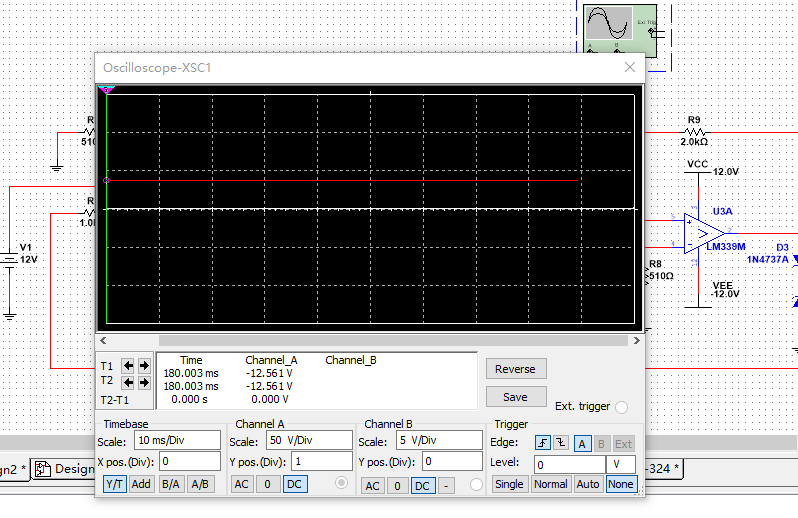Select the VCC 12.0V label

[712, 167]
